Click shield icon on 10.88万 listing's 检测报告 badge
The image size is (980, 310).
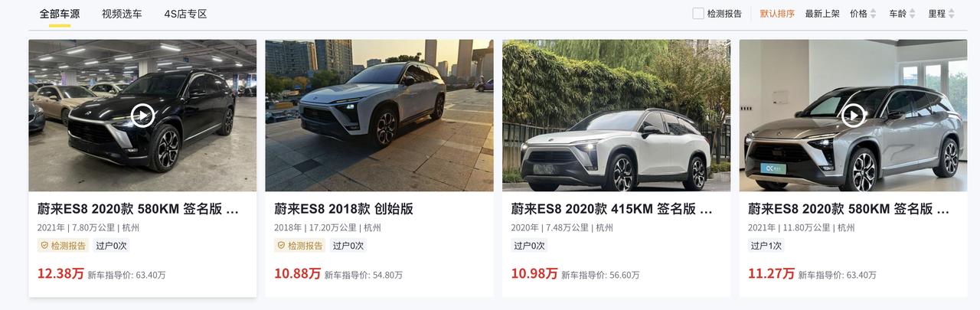[x=282, y=246]
